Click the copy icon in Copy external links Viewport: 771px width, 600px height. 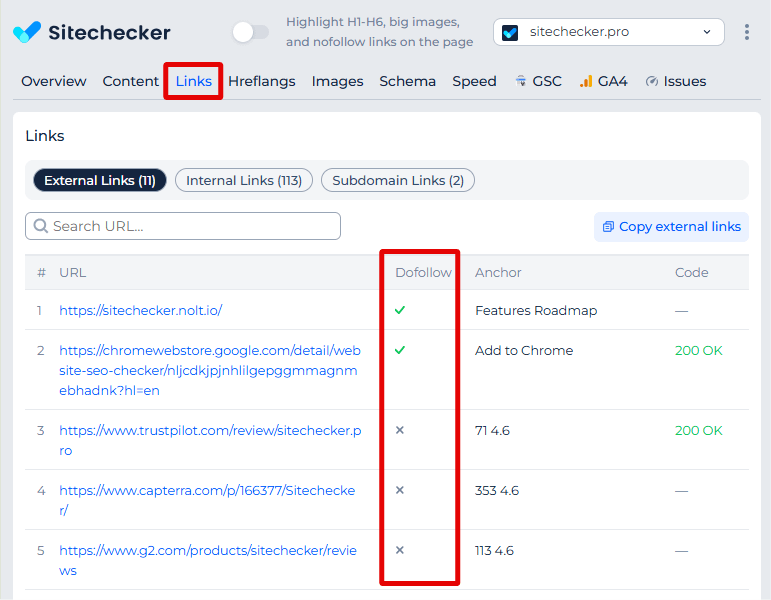pyautogui.click(x=608, y=227)
